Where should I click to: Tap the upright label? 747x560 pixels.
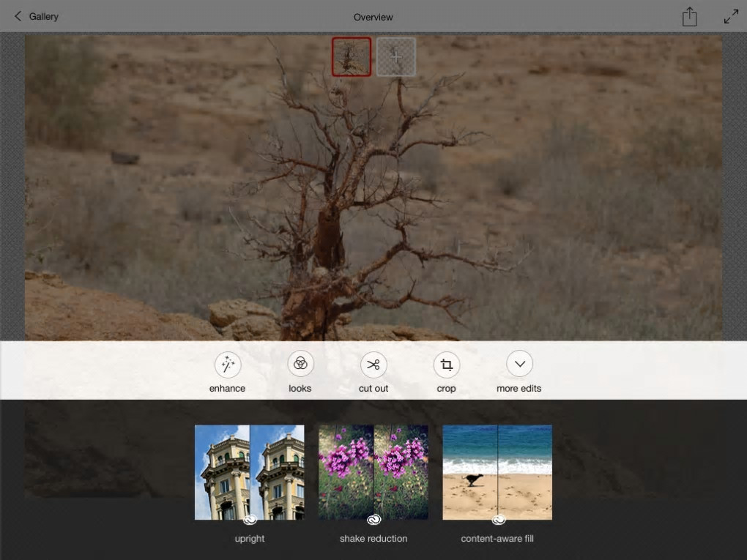[250, 539]
